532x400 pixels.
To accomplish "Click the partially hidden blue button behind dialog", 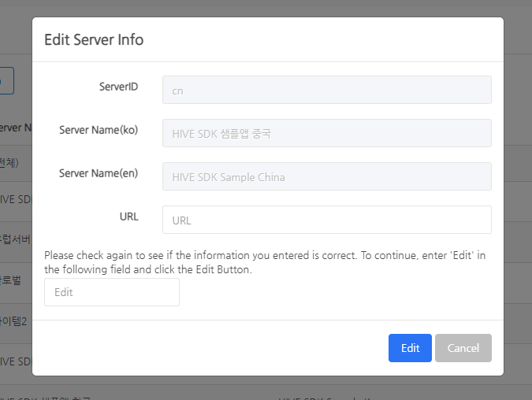I will click(6, 80).
